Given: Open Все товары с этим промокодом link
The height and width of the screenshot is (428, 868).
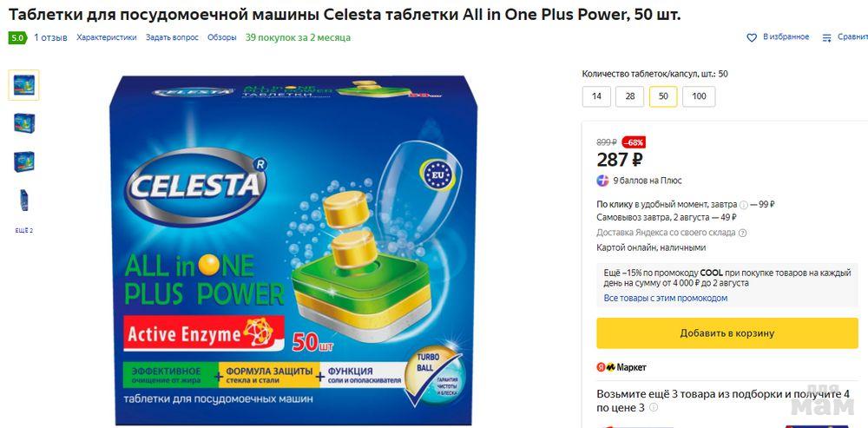Looking at the screenshot, I should (x=666, y=298).
